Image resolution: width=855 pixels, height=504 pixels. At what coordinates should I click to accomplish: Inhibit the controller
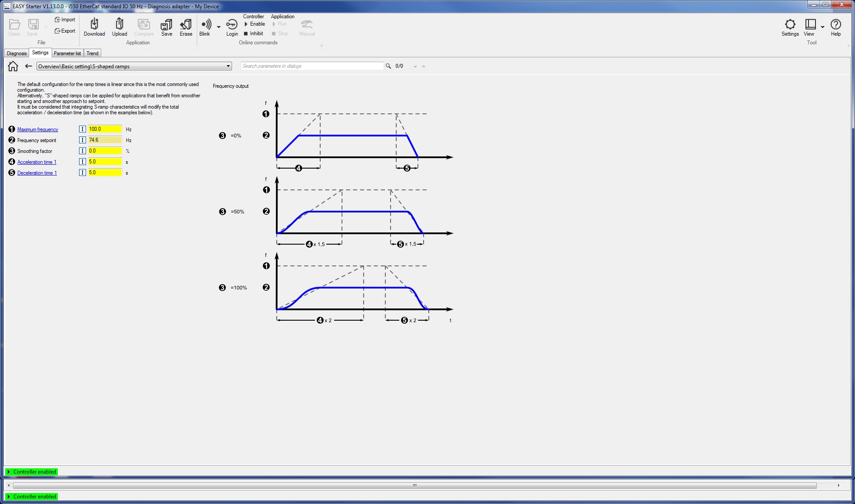click(254, 33)
